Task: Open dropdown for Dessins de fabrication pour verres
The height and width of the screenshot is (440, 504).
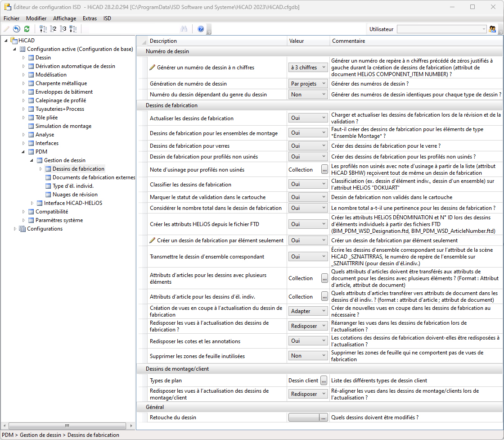Action: tap(308, 146)
